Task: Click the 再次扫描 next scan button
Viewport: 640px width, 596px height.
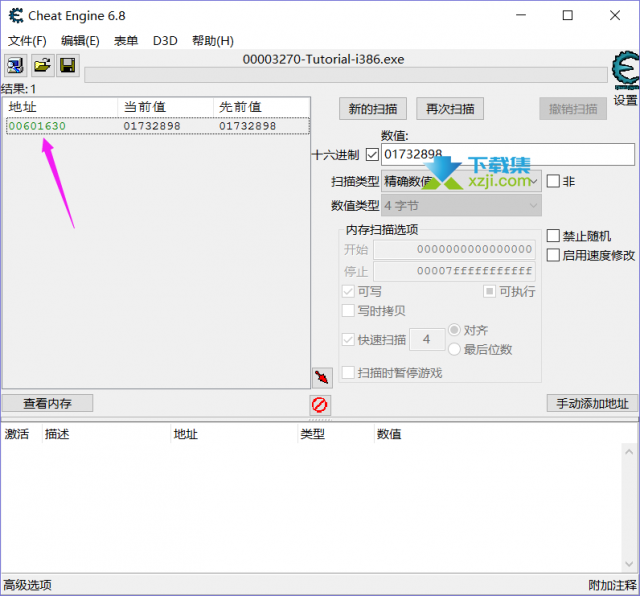Action: 450,109
